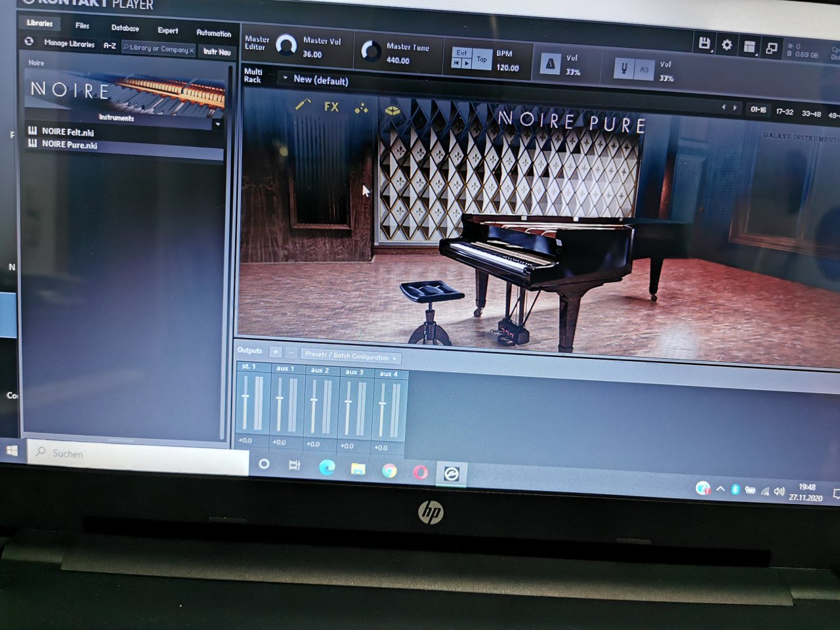Screen dimensions: 840x630
Task: Click the volume speaker tray icon
Action: [x=779, y=491]
